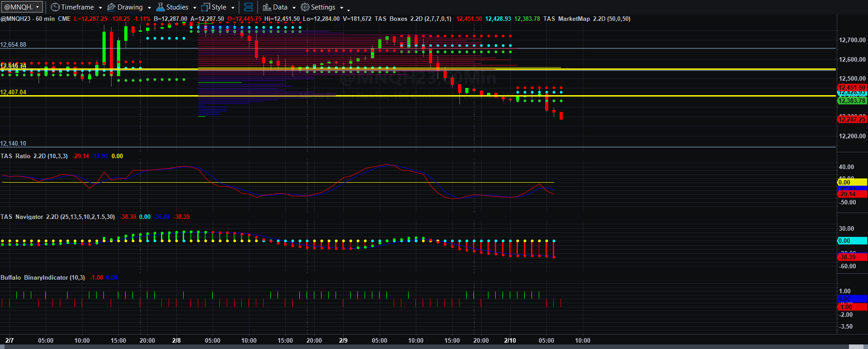868x349 pixels.
Task: Open the Data menu label
Action: [x=280, y=7]
